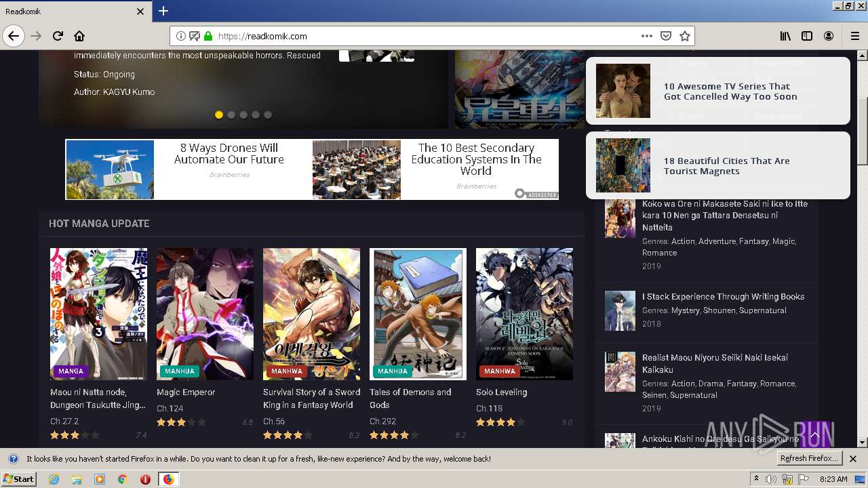The image size is (868, 488).
Task: Click the green padlock security icon
Action: (x=208, y=36)
